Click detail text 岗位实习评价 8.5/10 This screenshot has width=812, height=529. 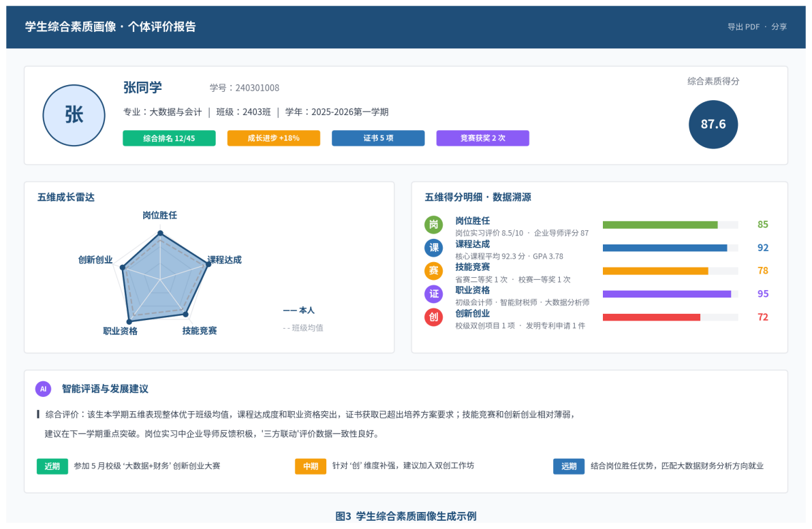pyautogui.click(x=489, y=234)
